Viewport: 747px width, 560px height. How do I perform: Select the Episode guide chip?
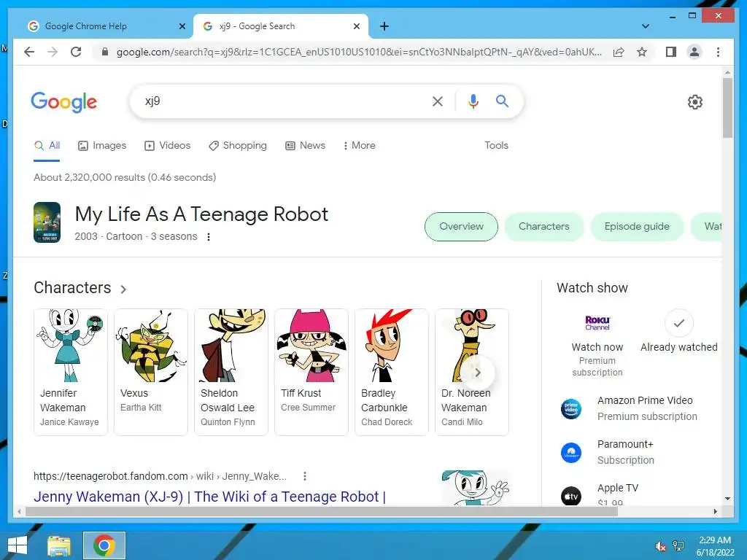pyautogui.click(x=637, y=227)
